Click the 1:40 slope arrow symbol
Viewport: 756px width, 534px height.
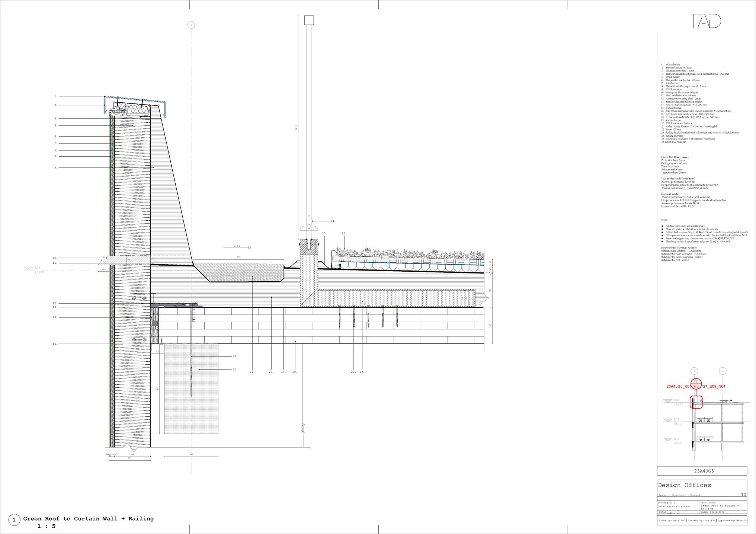click(x=237, y=247)
